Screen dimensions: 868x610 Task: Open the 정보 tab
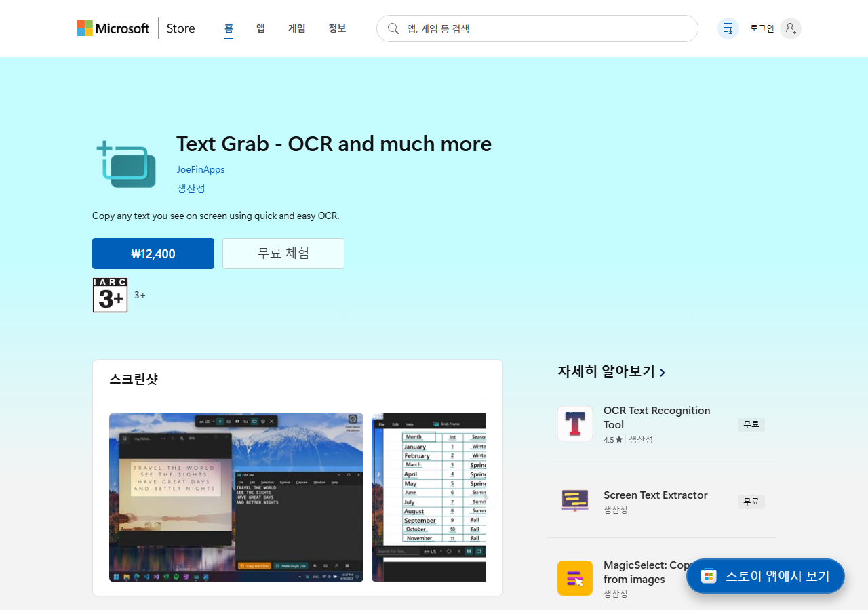click(x=337, y=28)
